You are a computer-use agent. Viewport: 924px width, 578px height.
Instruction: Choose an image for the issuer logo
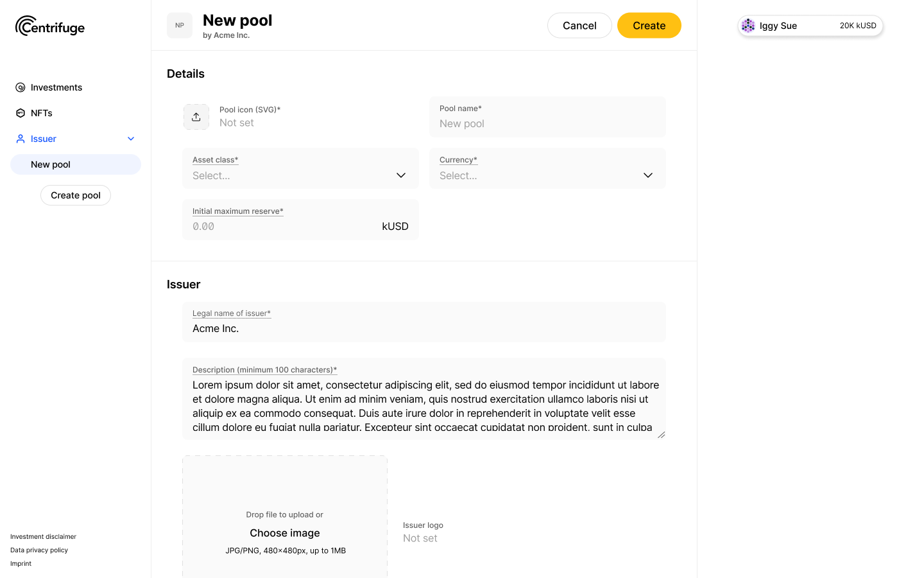284,532
